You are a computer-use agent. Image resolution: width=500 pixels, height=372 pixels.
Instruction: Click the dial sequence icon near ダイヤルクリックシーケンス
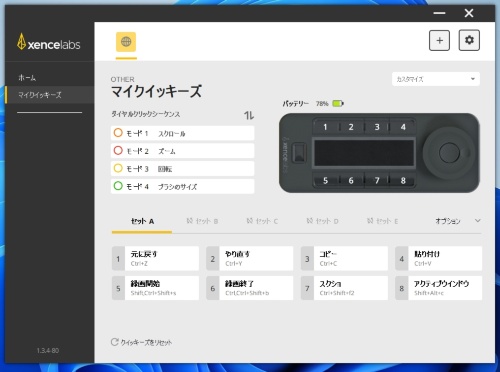pos(249,115)
